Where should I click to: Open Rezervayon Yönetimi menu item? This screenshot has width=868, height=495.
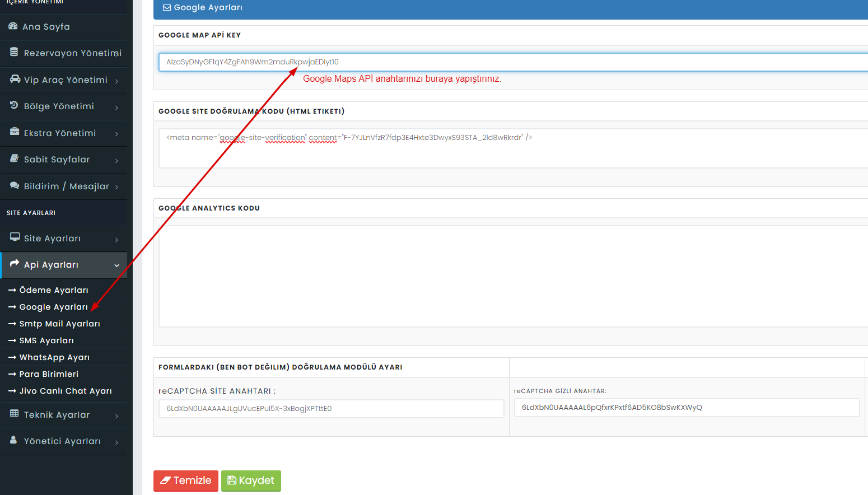click(64, 53)
